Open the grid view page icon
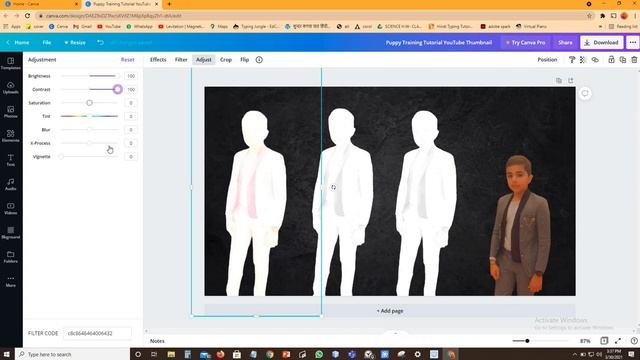The height and width of the screenshot is (360, 640). coord(604,341)
